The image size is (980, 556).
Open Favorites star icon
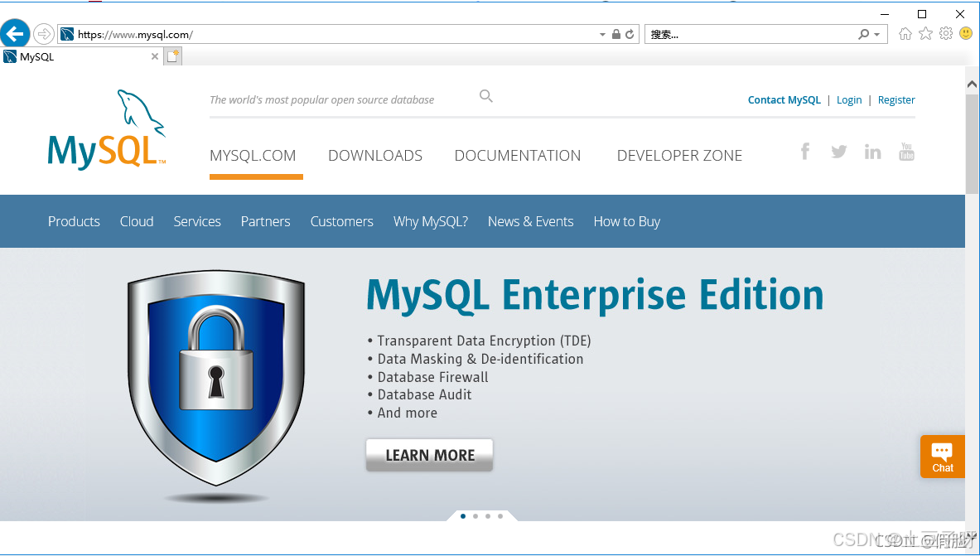(x=925, y=34)
